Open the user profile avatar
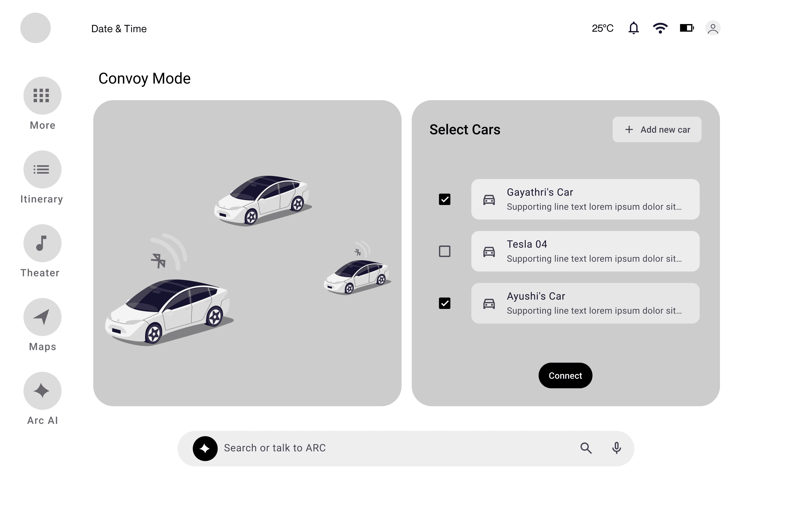Image resolution: width=812 pixels, height=507 pixels. [x=713, y=28]
